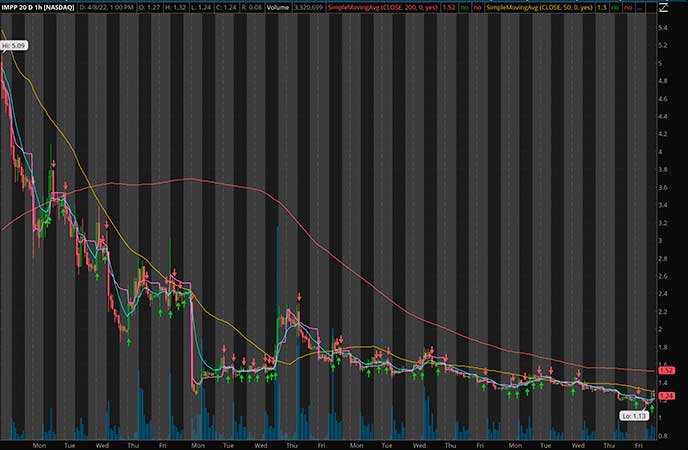Click the IMPP 20 D 1h [NASDAQ] symbol label
This screenshot has width=688, height=450.
pos(38,7)
